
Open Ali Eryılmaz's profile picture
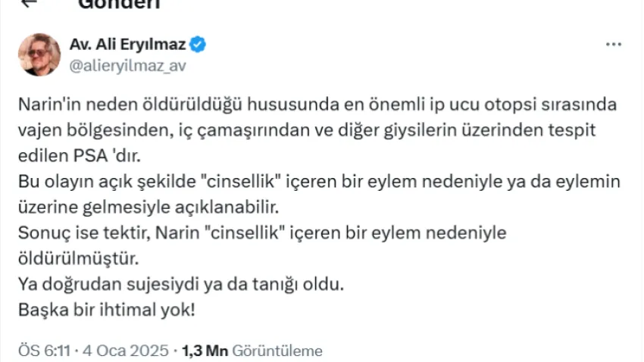[39, 55]
